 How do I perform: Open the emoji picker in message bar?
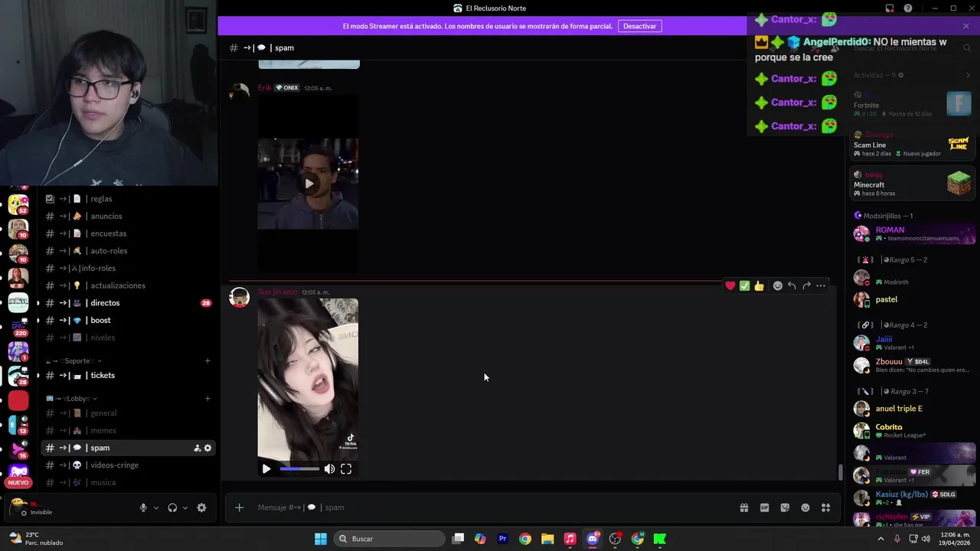click(805, 507)
